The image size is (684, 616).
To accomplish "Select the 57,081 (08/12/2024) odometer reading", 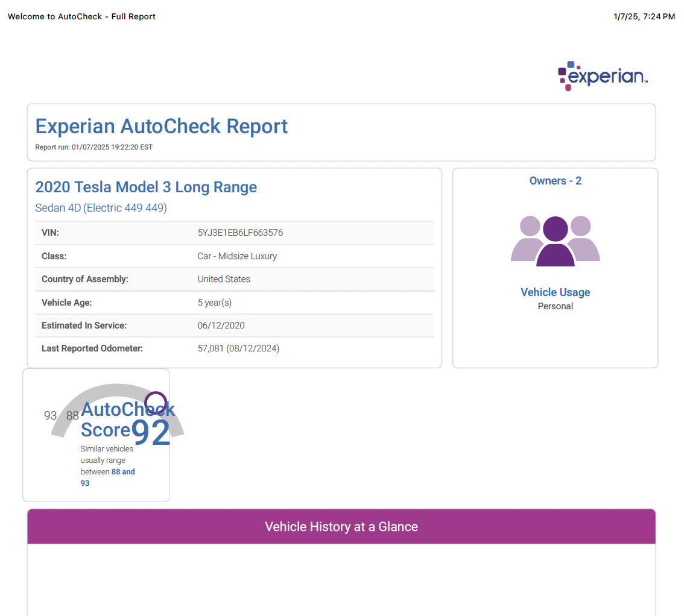I will tap(239, 349).
